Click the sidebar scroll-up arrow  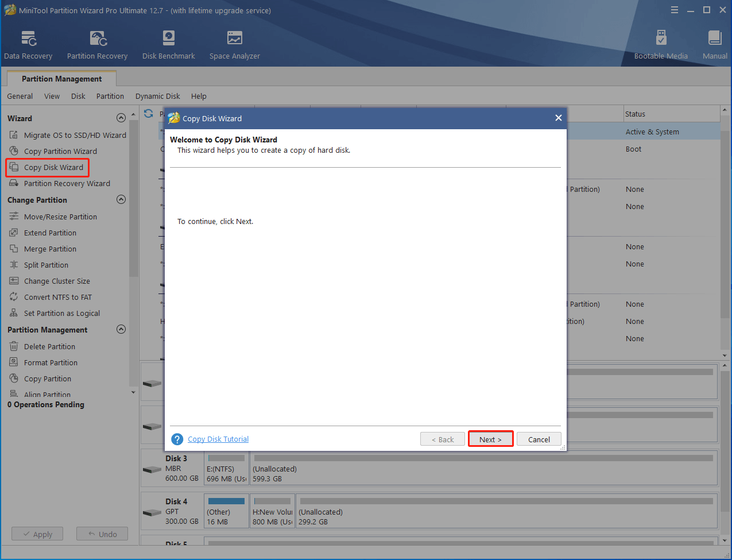tap(134, 115)
